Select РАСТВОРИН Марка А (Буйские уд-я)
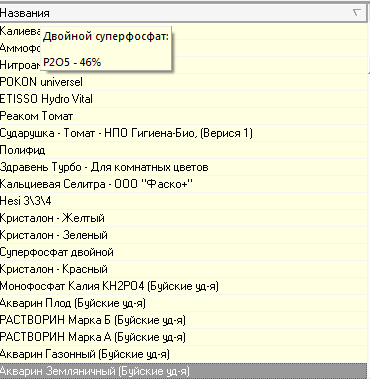 (183, 337)
